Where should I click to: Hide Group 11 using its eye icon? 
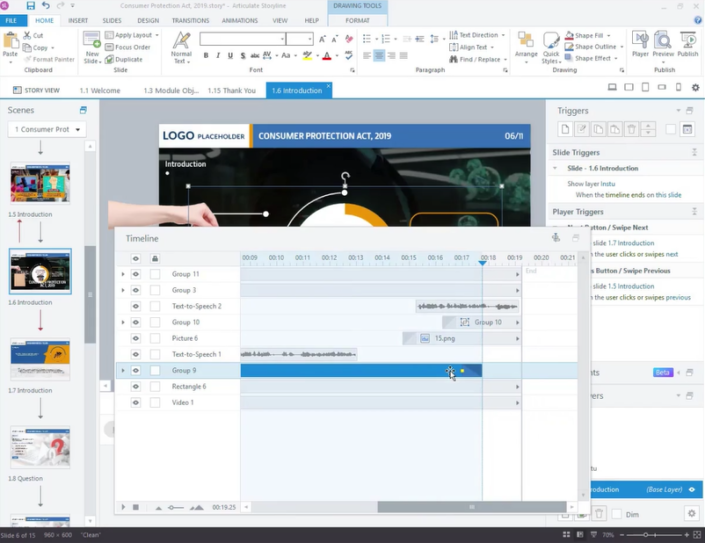coord(135,274)
